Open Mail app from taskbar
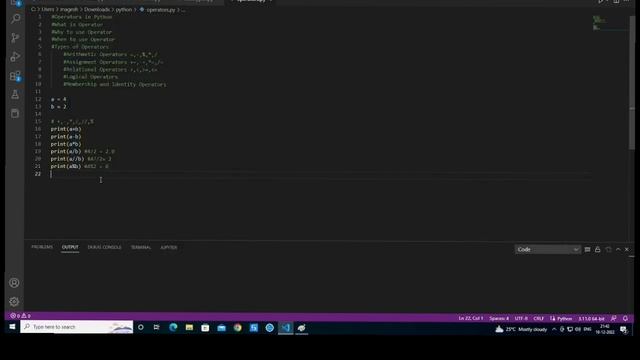This screenshot has height=360, width=640. click(x=221, y=327)
